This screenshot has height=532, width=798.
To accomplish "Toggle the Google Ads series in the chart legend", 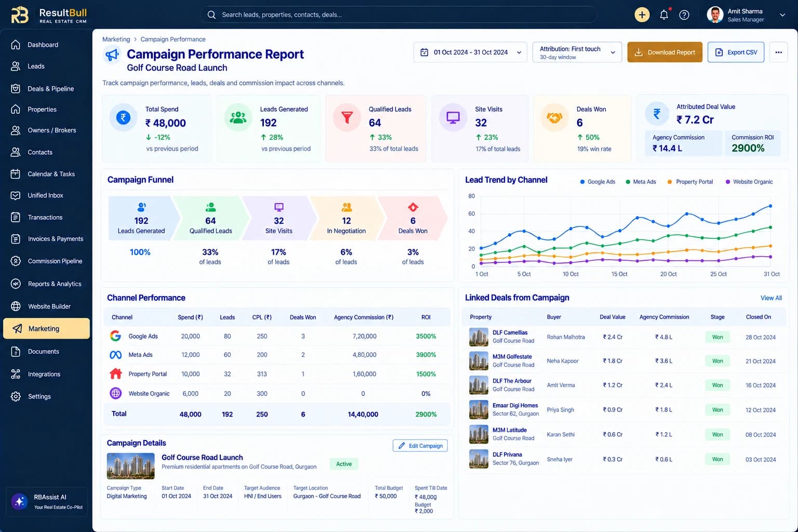I will [x=597, y=182].
